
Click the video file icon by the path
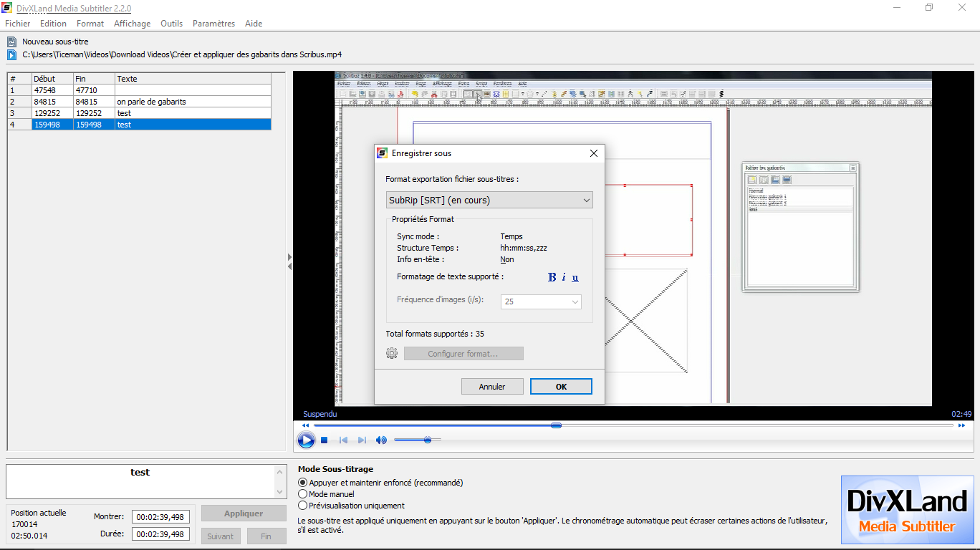tap(12, 54)
